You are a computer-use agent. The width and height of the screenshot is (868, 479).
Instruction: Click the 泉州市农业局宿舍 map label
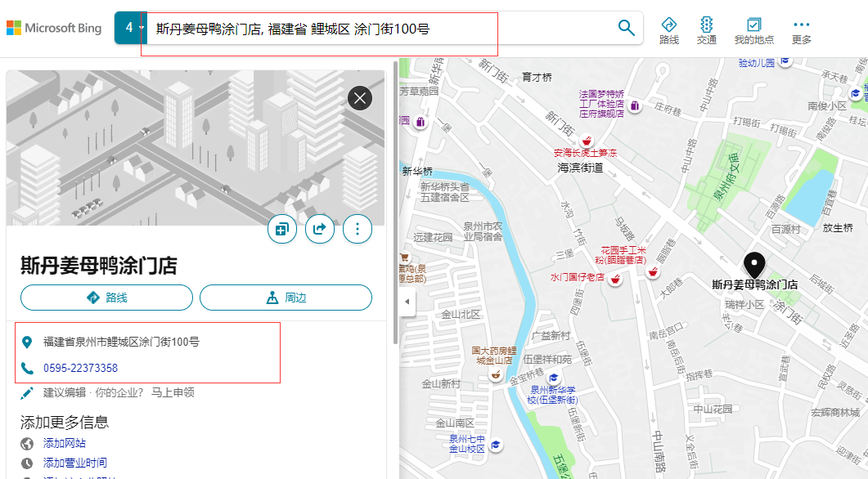click(x=483, y=231)
